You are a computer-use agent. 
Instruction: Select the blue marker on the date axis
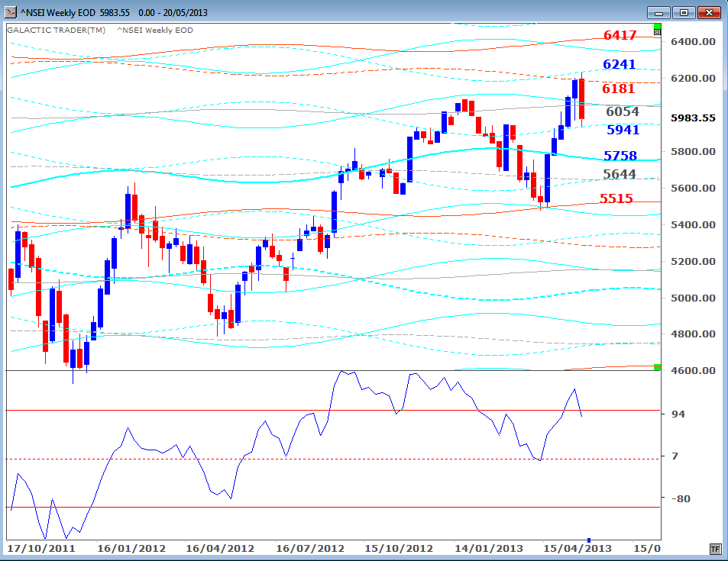[589, 540]
